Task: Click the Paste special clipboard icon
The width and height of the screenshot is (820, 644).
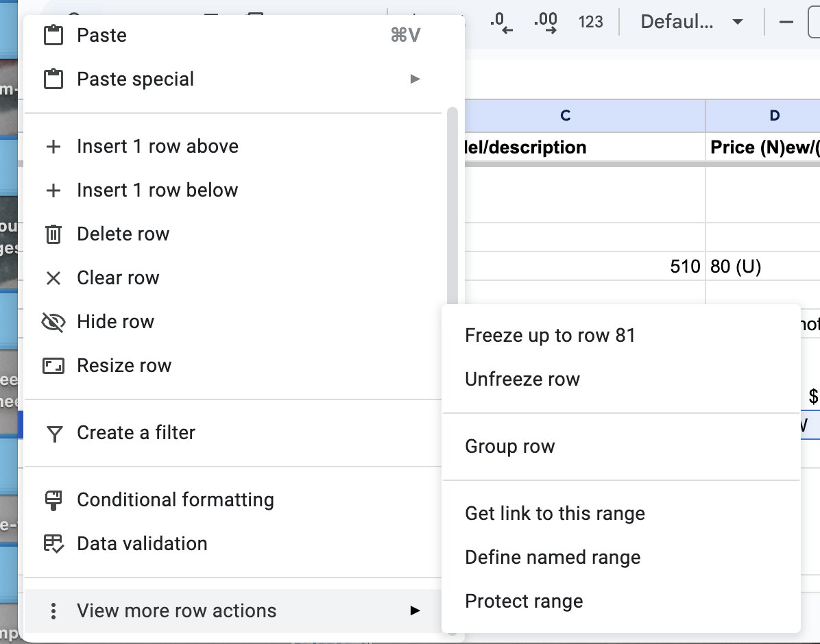Action: [x=53, y=79]
